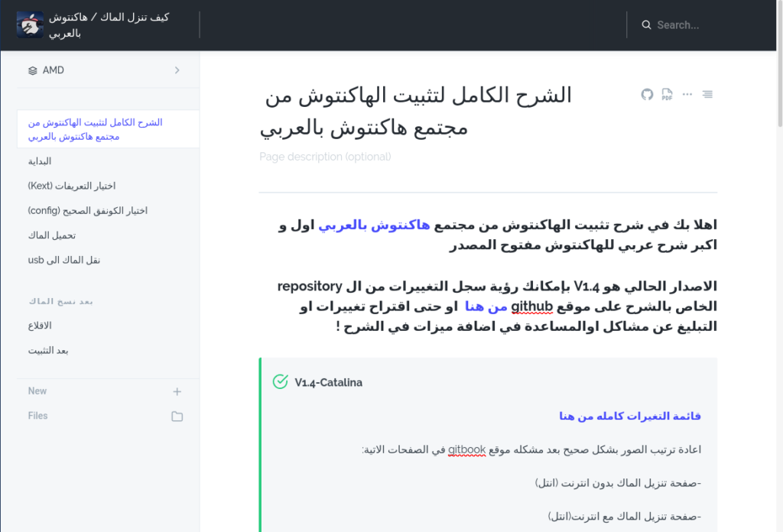This screenshot has width=783, height=532.
Task: Toggle the page outline icon
Action: pos(707,95)
